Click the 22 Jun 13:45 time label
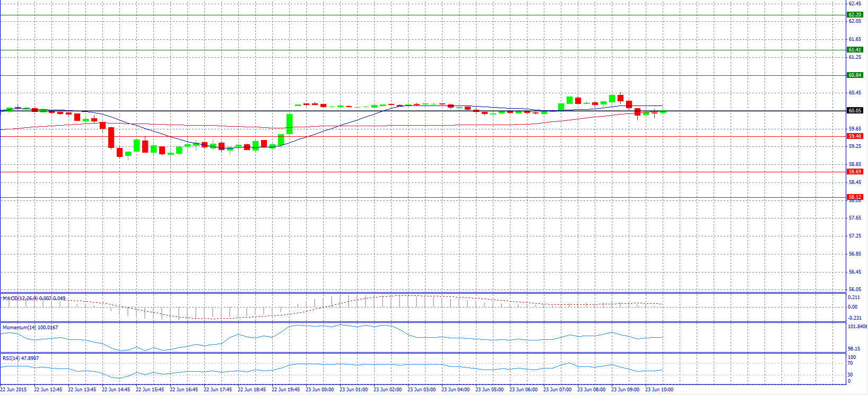Screen dimensions: 868x395 click(82, 390)
